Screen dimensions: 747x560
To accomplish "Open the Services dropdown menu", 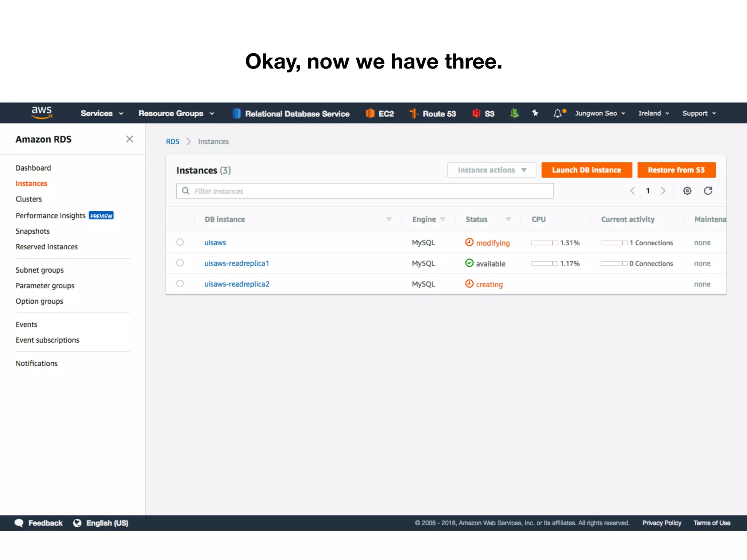I will point(102,113).
